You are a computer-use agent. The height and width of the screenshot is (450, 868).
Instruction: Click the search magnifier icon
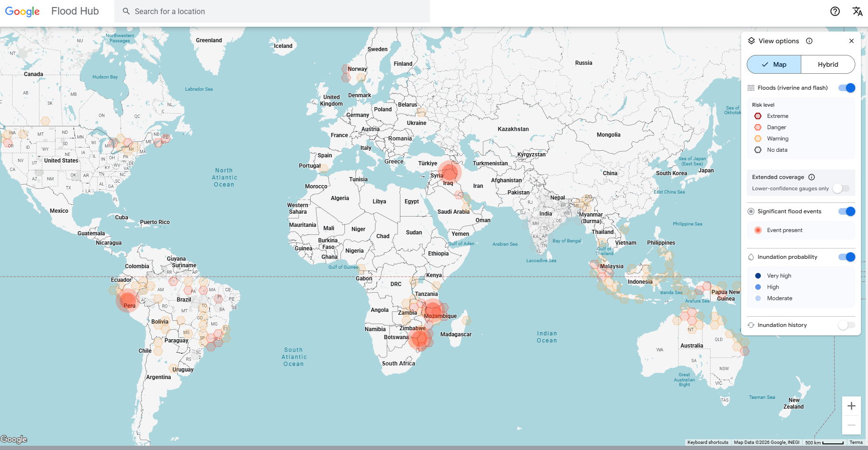(126, 11)
